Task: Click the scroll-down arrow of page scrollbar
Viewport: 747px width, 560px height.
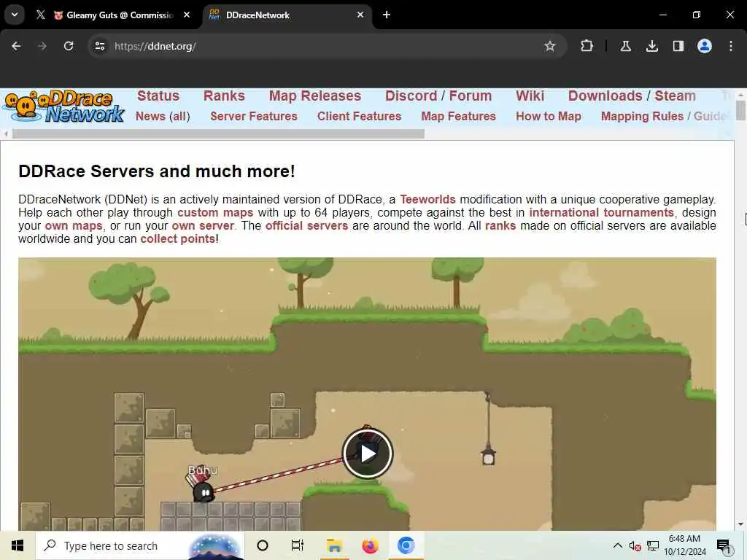Action: (x=740, y=524)
